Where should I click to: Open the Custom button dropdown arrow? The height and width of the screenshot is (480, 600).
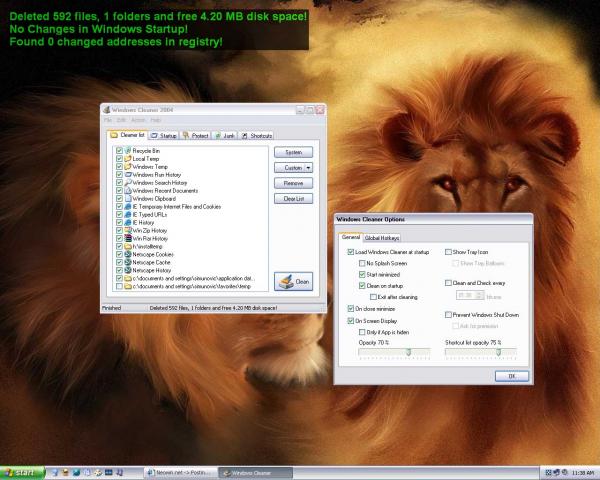(308, 168)
